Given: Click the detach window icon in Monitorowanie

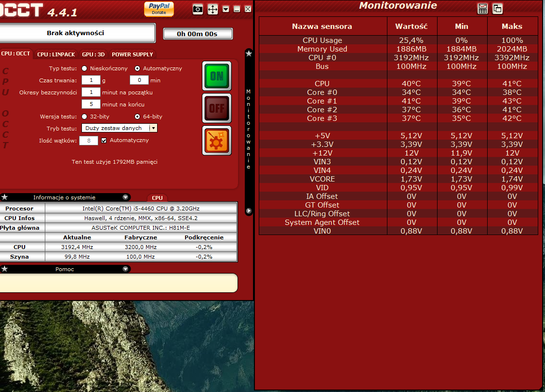Looking at the screenshot, I should click(498, 9).
